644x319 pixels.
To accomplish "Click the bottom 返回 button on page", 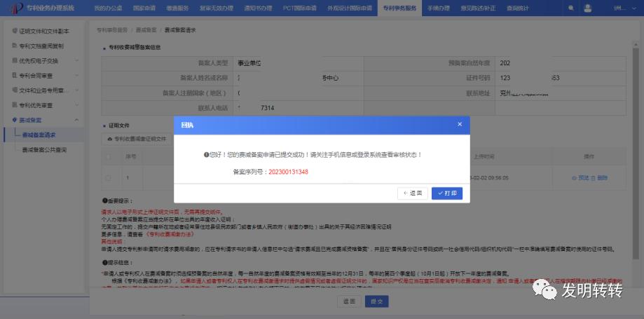I will [x=348, y=301].
